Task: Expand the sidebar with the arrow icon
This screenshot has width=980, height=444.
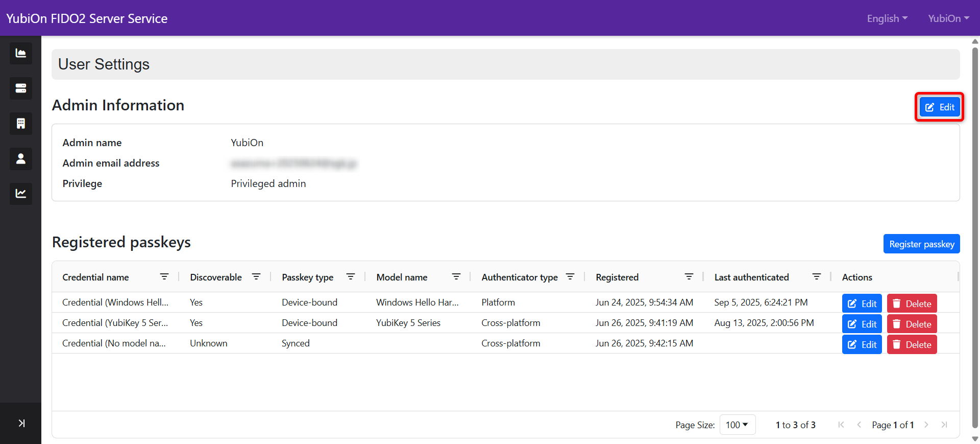Action: pos(21,423)
